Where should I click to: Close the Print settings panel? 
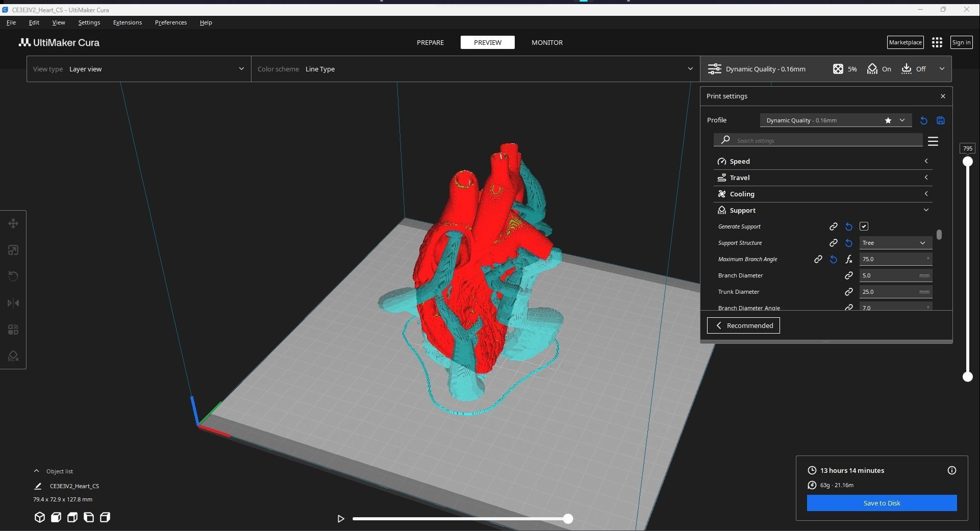pos(943,96)
